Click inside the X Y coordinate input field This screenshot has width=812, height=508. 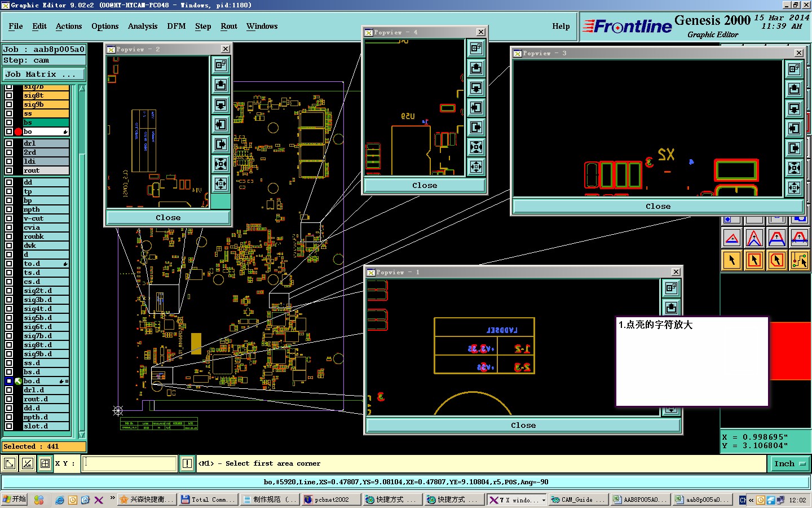click(130, 463)
